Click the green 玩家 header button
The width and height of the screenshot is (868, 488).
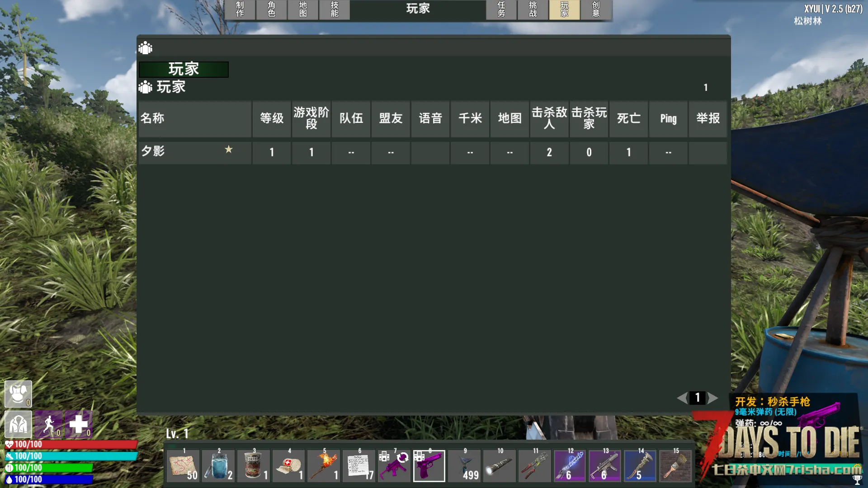(x=184, y=69)
